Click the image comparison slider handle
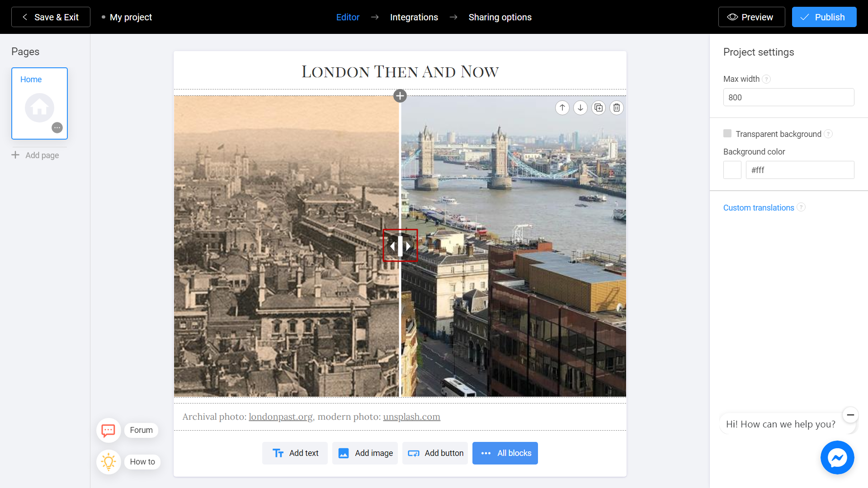 (401, 246)
